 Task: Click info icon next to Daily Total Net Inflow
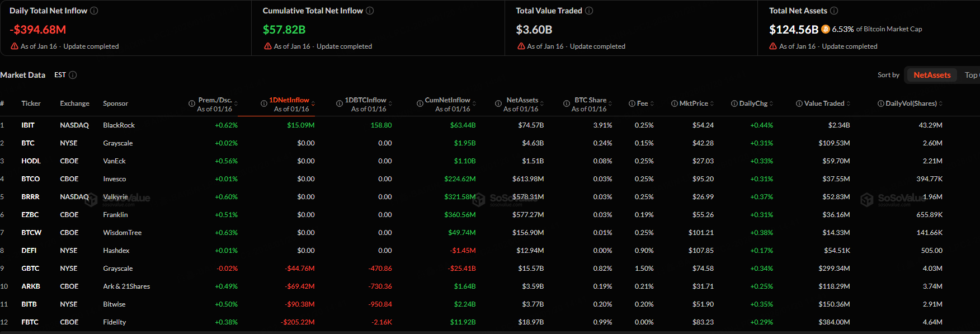[94, 11]
